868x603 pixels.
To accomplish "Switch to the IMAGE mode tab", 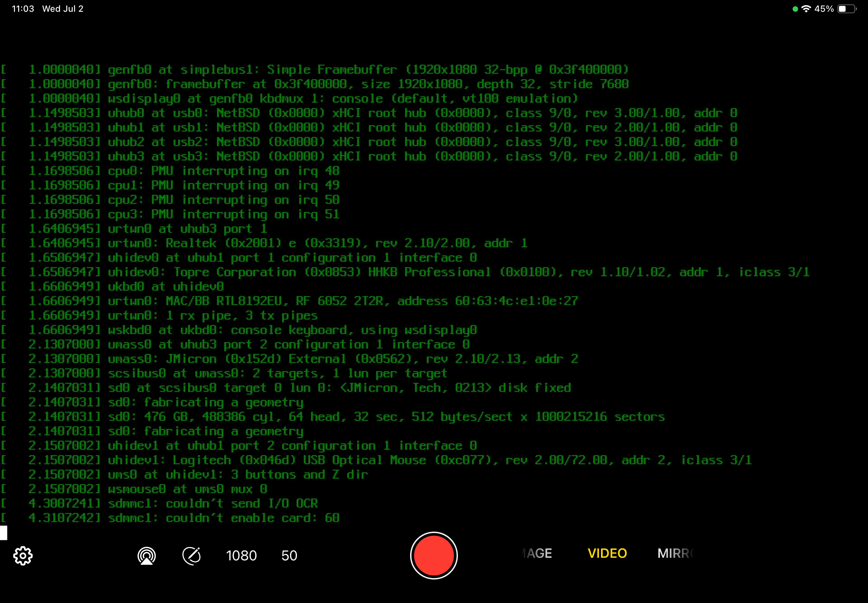I will pyautogui.click(x=537, y=553).
